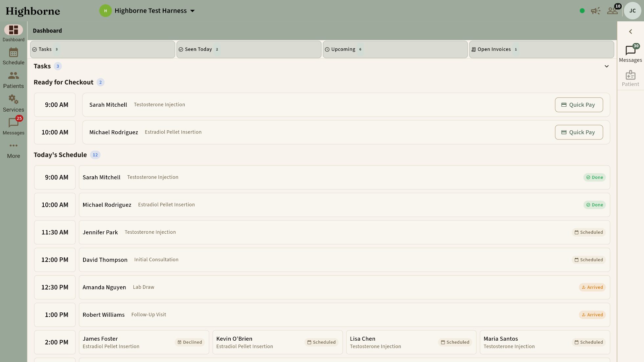
Task: Click Declined status for James Foster
Action: [x=190, y=342]
